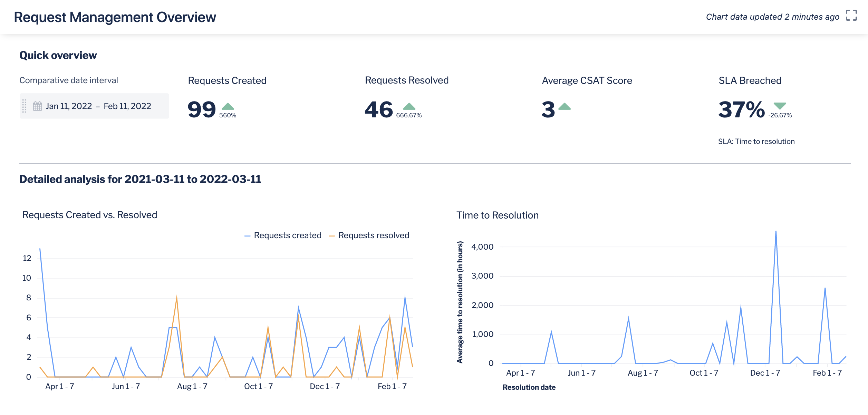Expand the Detailed analysis section
Screen dimensions: 868x415
pyautogui.click(x=141, y=179)
